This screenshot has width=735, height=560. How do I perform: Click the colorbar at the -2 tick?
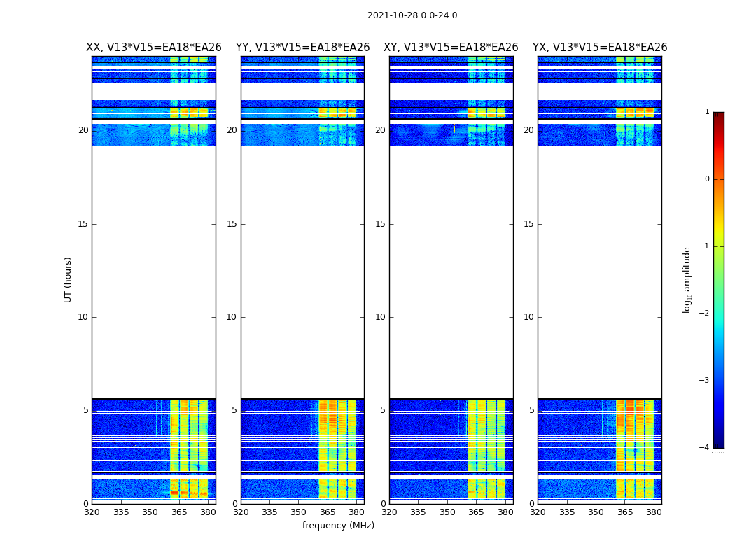pyautogui.click(x=719, y=314)
